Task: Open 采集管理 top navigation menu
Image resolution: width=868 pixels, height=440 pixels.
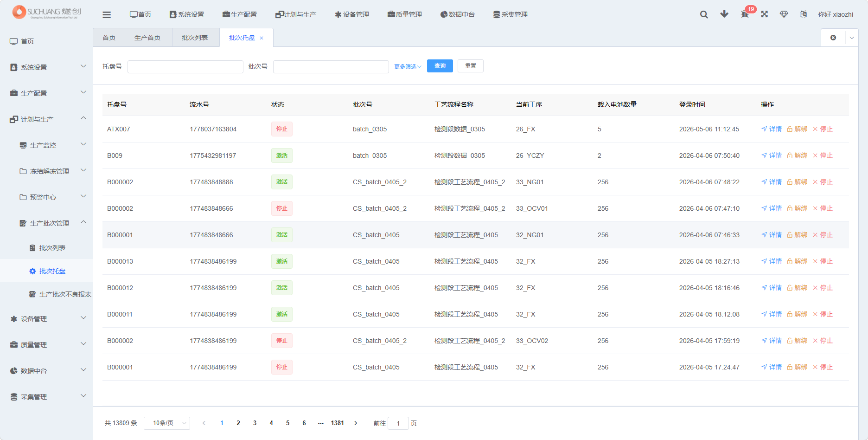Action: click(x=511, y=14)
